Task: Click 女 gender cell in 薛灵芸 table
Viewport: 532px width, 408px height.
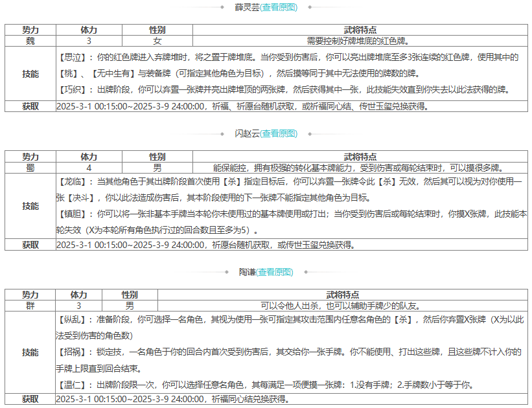Action: click(x=157, y=40)
